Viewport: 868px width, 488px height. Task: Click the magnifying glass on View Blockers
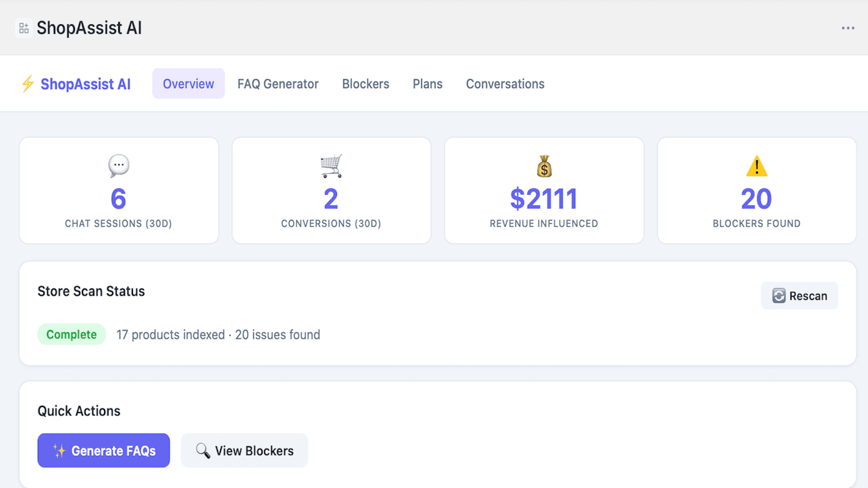tap(203, 451)
